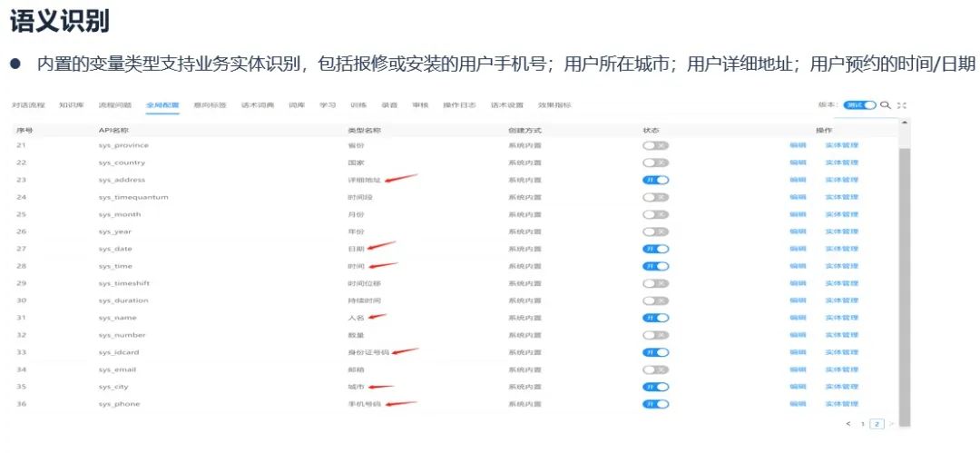Click 编辑 for sys_name row
The width and height of the screenshot is (980, 453).
[x=799, y=318]
